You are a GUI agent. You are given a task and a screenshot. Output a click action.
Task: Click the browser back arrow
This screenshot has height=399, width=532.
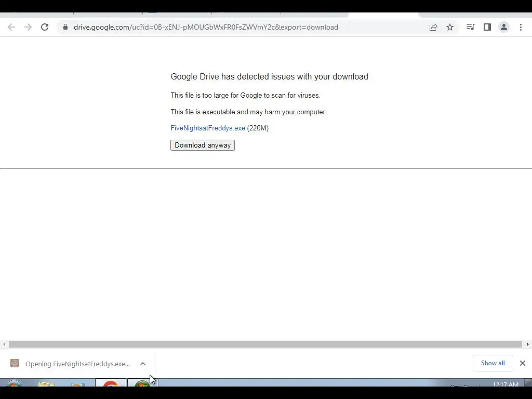coord(11,27)
